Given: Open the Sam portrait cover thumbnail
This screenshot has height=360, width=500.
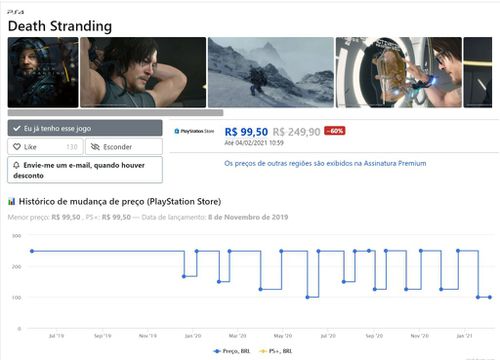Looking at the screenshot, I should pyautogui.click(x=43, y=72).
